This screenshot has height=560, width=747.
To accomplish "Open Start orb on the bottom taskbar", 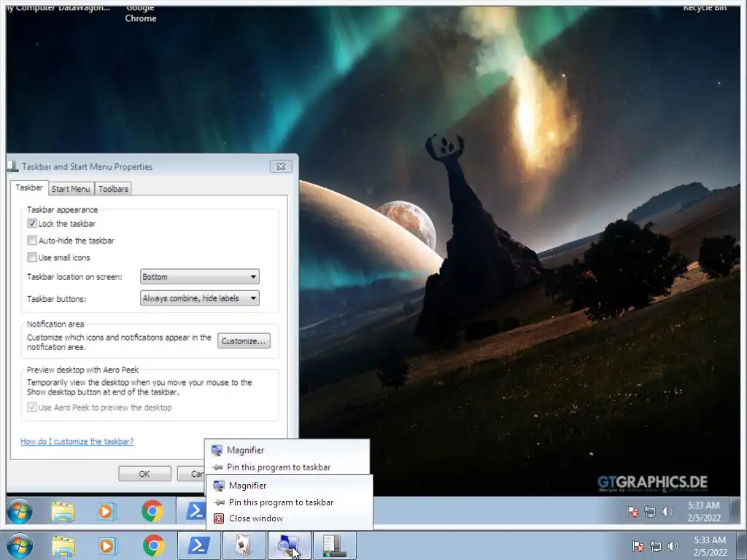I will click(20, 545).
